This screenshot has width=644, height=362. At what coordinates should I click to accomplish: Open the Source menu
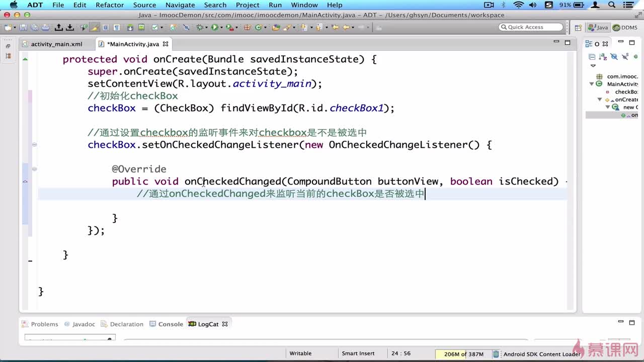point(144,5)
